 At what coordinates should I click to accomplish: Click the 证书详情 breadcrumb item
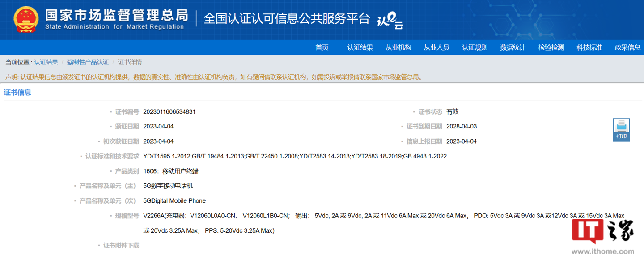(x=130, y=62)
